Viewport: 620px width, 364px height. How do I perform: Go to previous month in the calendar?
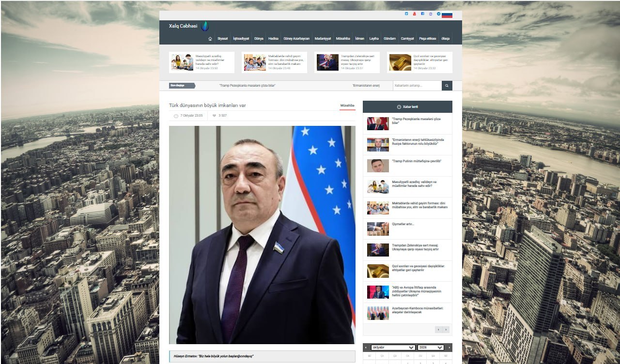click(366, 348)
